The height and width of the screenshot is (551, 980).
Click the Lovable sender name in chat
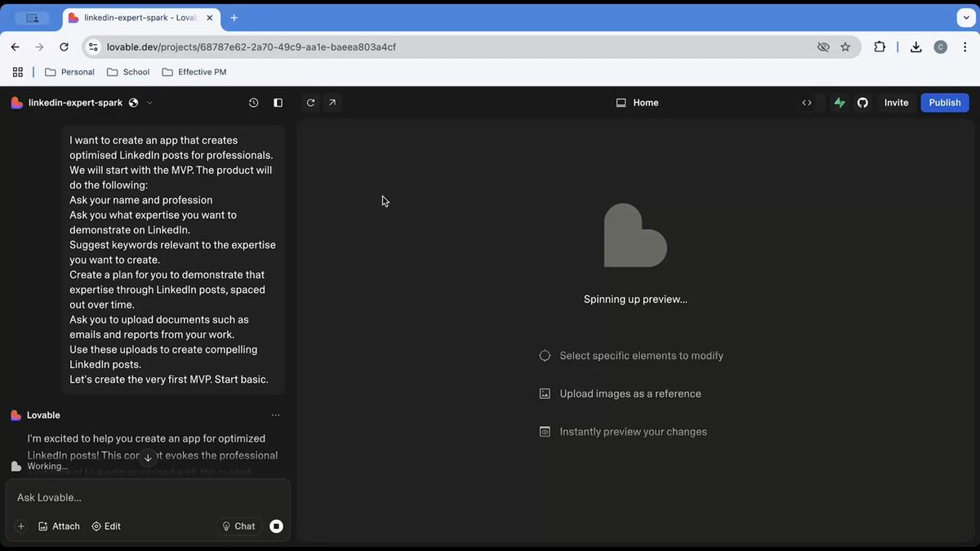(x=43, y=415)
